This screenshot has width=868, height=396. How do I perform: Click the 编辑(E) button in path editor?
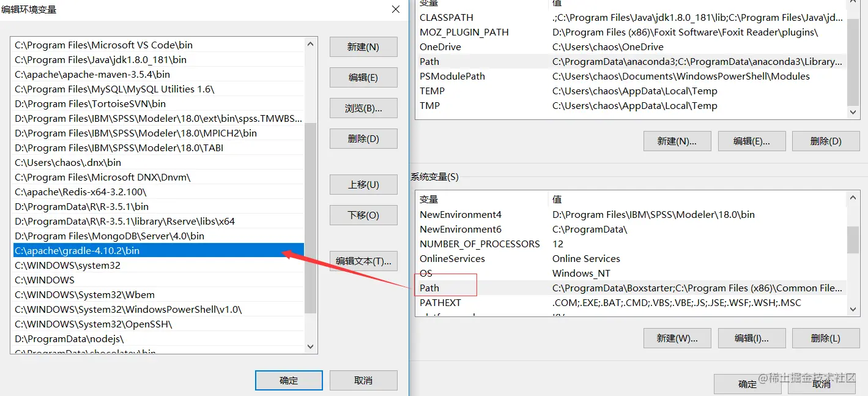(x=363, y=78)
